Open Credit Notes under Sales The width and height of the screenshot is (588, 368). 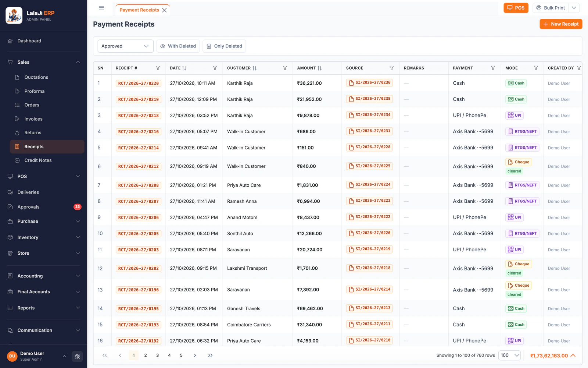coord(47,160)
